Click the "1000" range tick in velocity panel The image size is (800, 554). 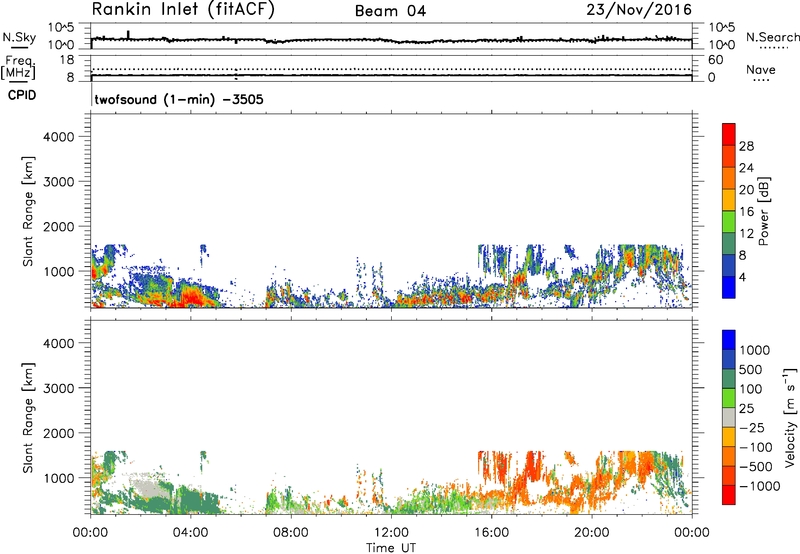pyautogui.click(x=59, y=478)
